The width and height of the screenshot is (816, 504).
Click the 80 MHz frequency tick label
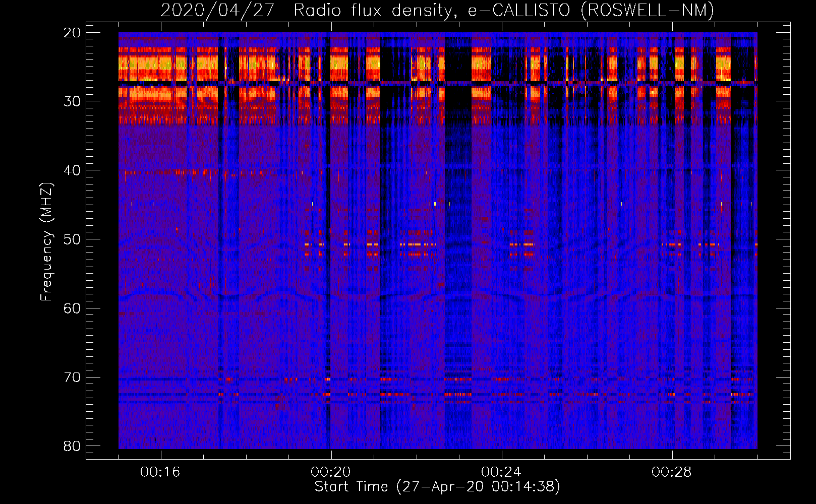(x=73, y=446)
